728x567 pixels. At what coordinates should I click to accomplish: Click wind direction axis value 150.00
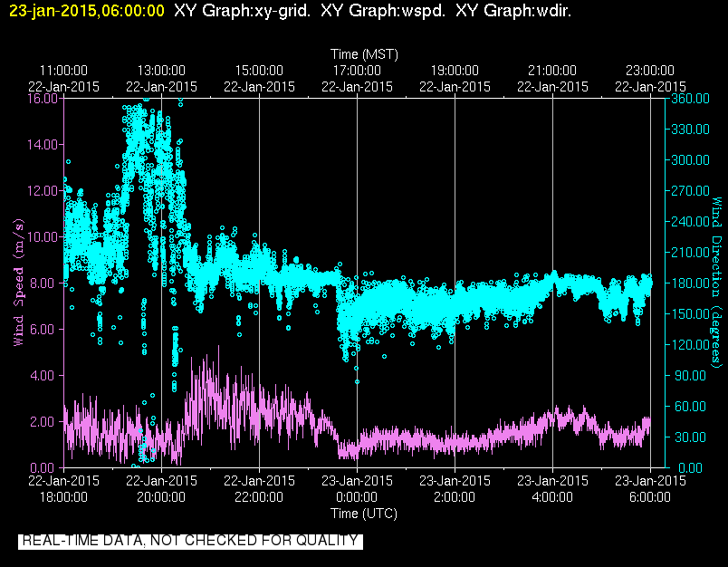[690, 314]
